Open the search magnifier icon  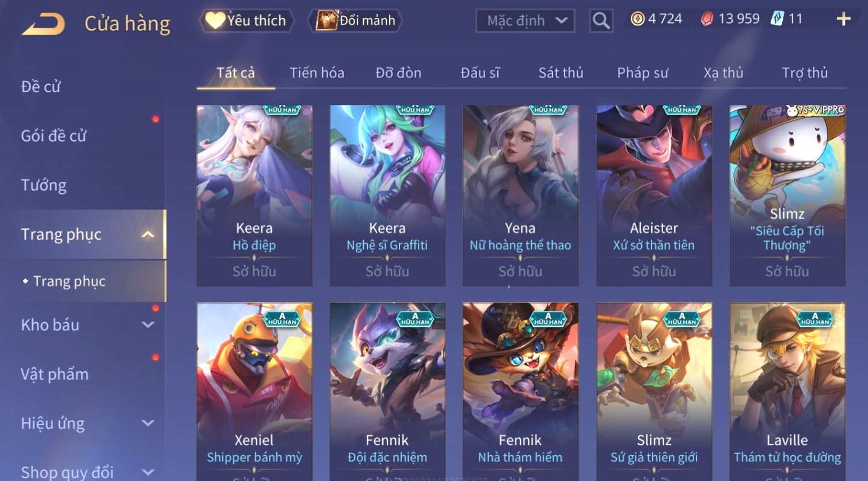601,21
